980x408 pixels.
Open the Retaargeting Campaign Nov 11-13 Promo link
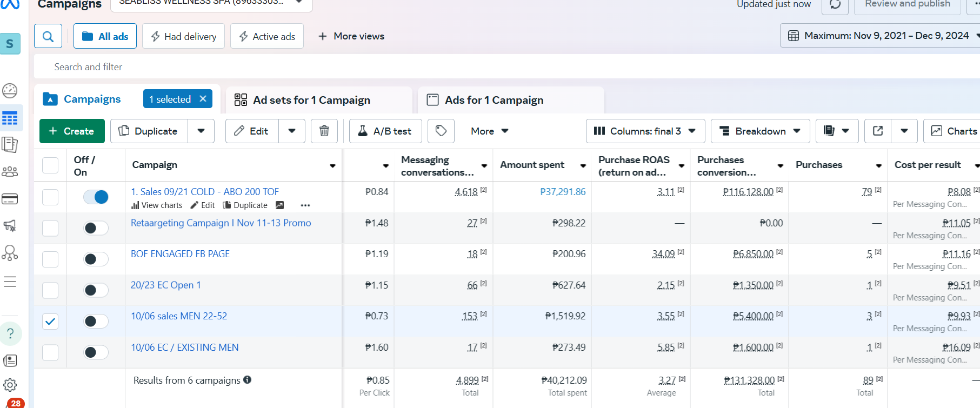[x=221, y=223]
